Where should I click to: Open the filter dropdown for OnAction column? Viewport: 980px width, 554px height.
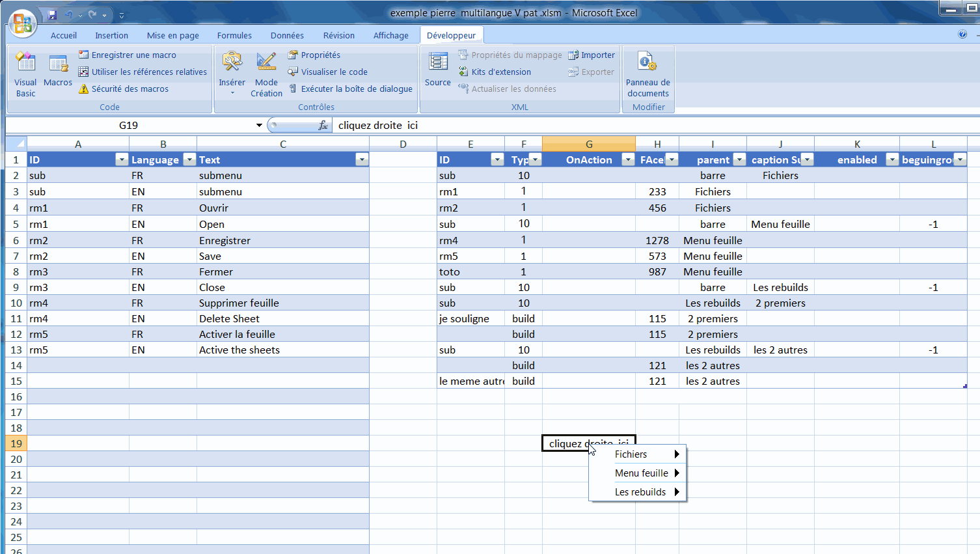click(x=628, y=159)
